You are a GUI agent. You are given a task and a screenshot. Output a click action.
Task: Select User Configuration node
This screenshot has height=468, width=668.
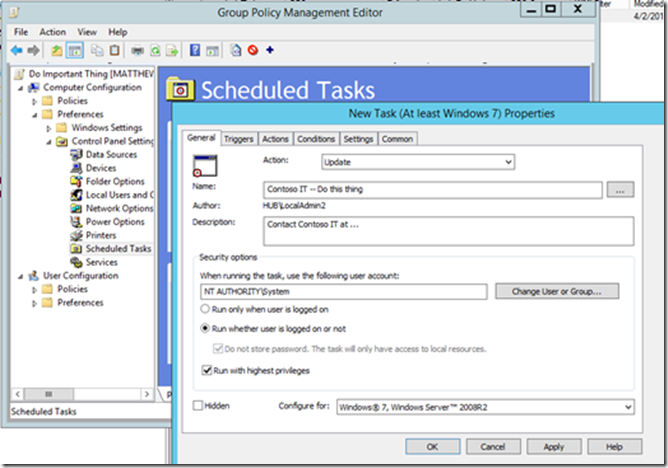pyautogui.click(x=81, y=276)
